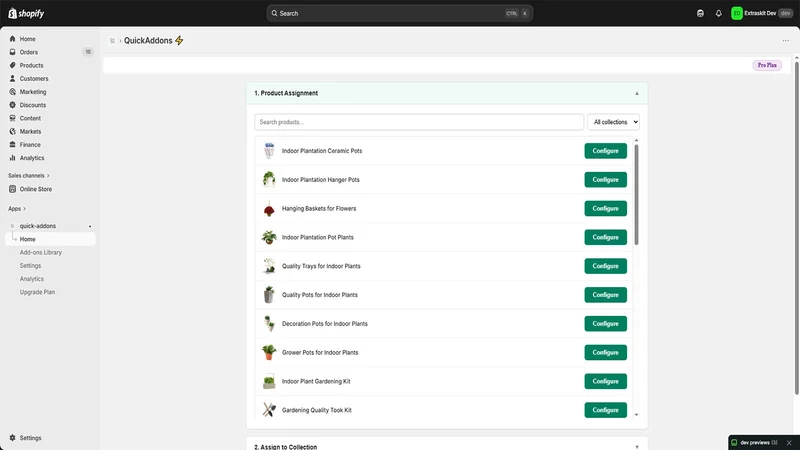The image size is (800, 450).
Task: Click Indoor Plantation Ceramic Pots thumbnail
Action: coord(269,151)
